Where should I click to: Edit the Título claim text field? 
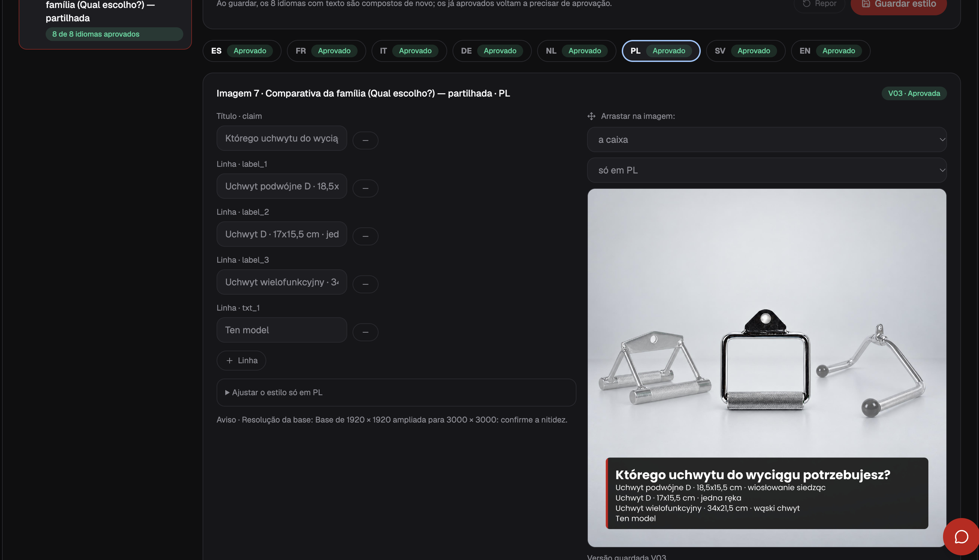[282, 138]
